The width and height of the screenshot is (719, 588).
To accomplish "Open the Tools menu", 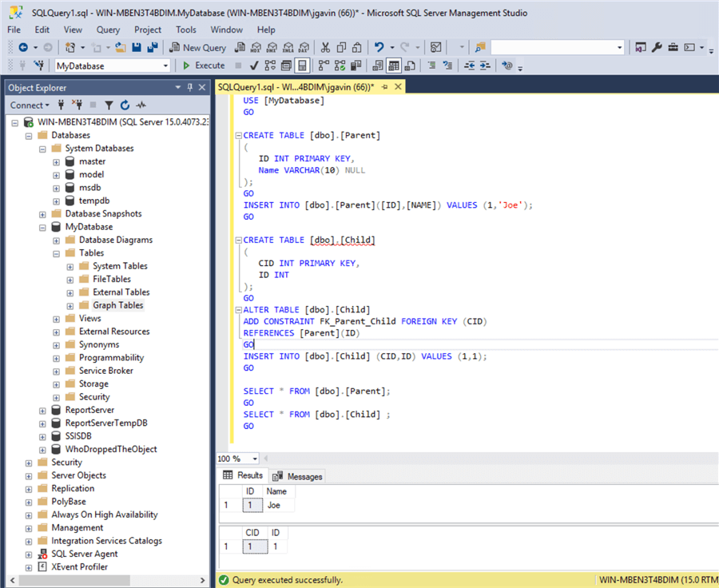I will (x=185, y=30).
